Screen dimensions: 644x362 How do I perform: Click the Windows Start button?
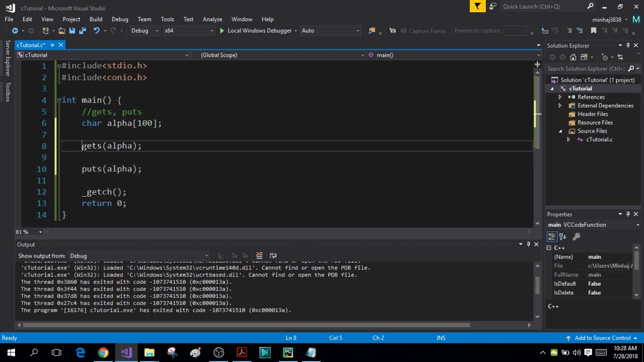[x=11, y=352]
